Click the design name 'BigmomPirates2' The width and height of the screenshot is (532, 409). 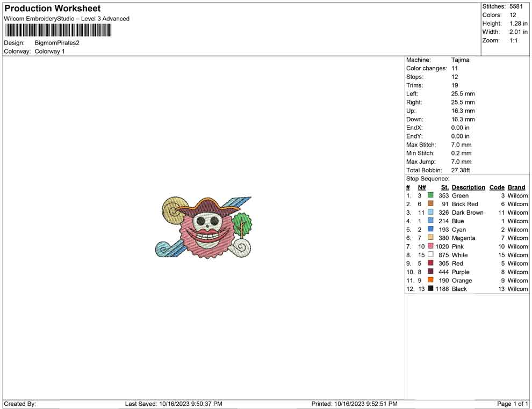(x=57, y=43)
